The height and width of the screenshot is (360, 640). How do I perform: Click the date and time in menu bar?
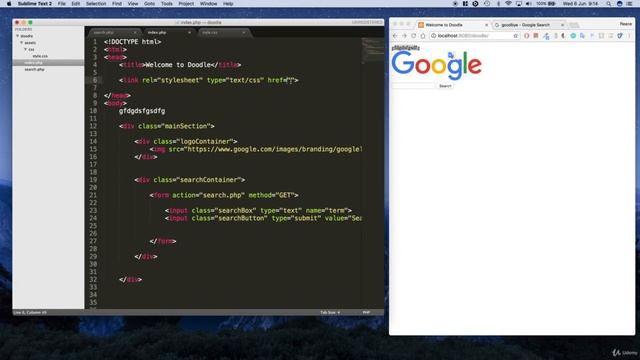580,4
